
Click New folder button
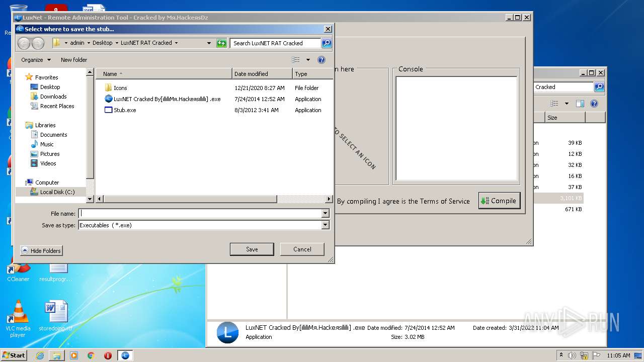coord(74,60)
